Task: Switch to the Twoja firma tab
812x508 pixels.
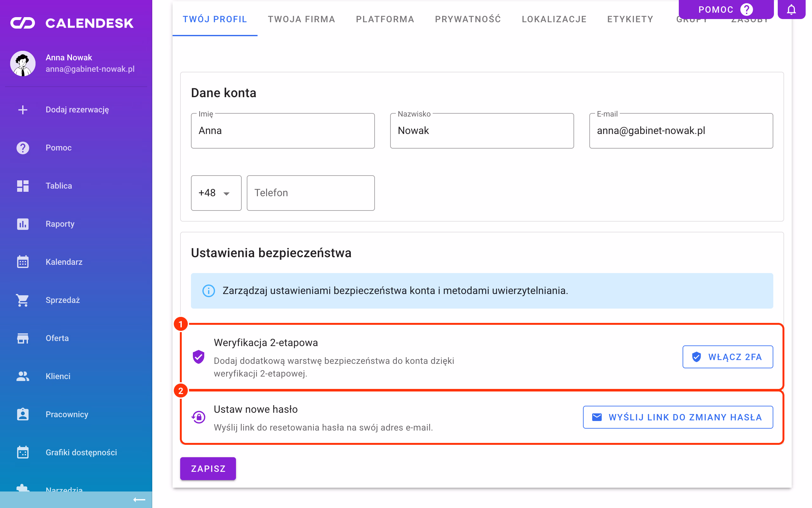Action: coord(301,19)
